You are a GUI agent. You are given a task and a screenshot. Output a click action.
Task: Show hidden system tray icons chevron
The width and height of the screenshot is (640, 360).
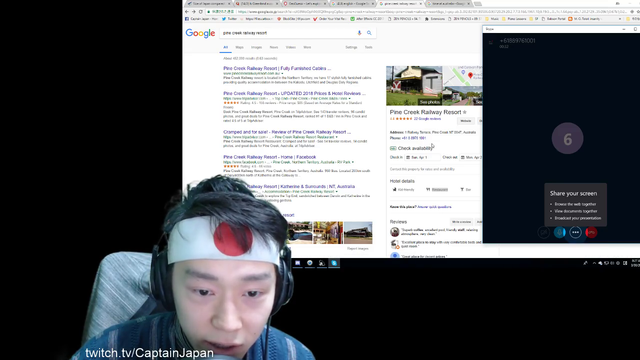coord(594,263)
